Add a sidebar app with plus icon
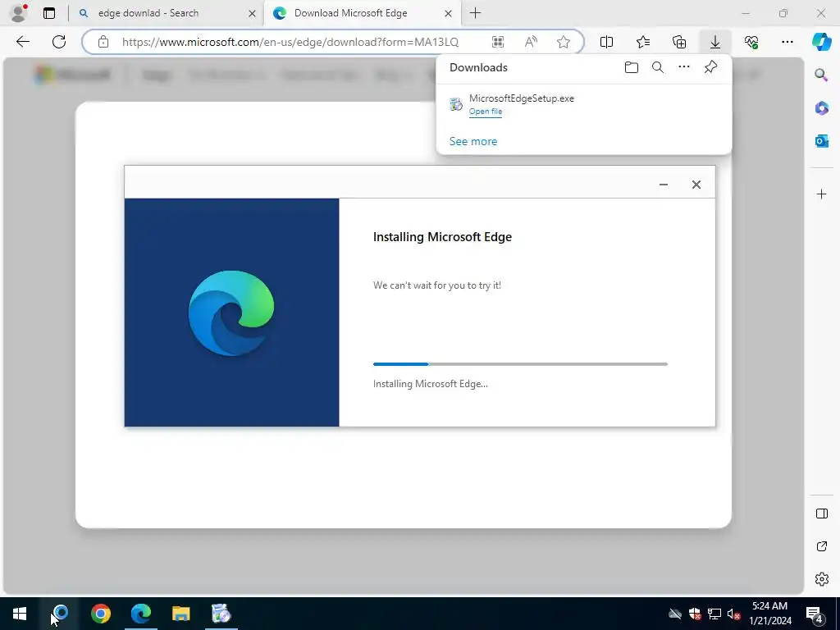 pyautogui.click(x=821, y=194)
